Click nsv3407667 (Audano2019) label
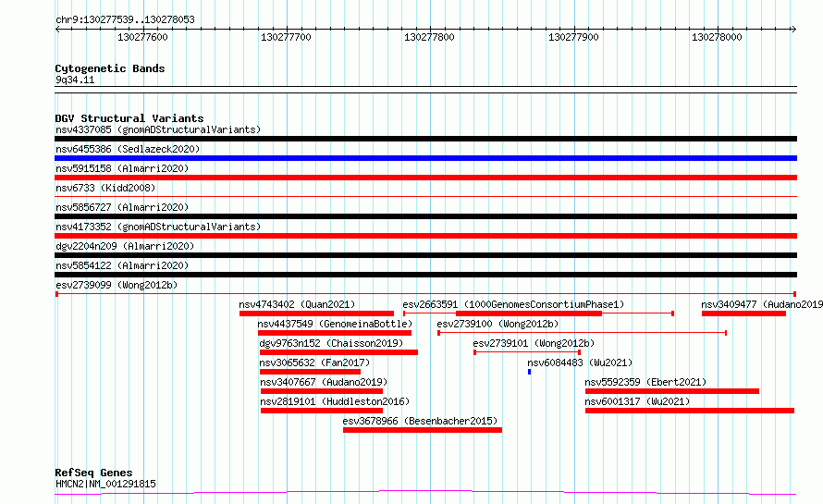 pyautogui.click(x=324, y=382)
